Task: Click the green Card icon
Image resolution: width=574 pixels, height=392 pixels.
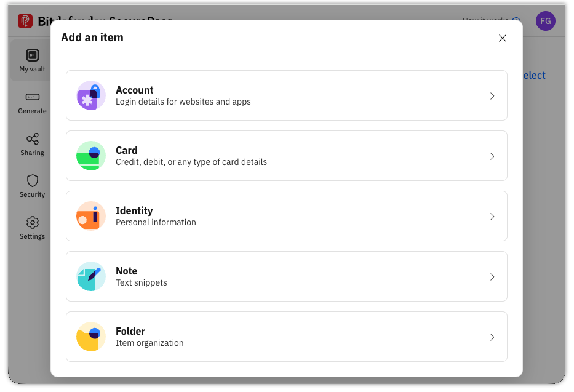Action: click(x=91, y=156)
